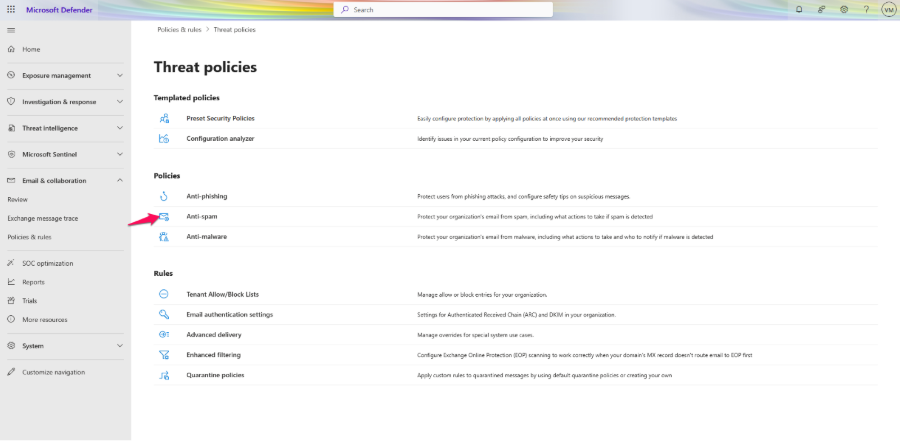Viewport: 900px width, 441px height.
Task: Click the Anti-phishing hook icon
Action: click(x=164, y=196)
